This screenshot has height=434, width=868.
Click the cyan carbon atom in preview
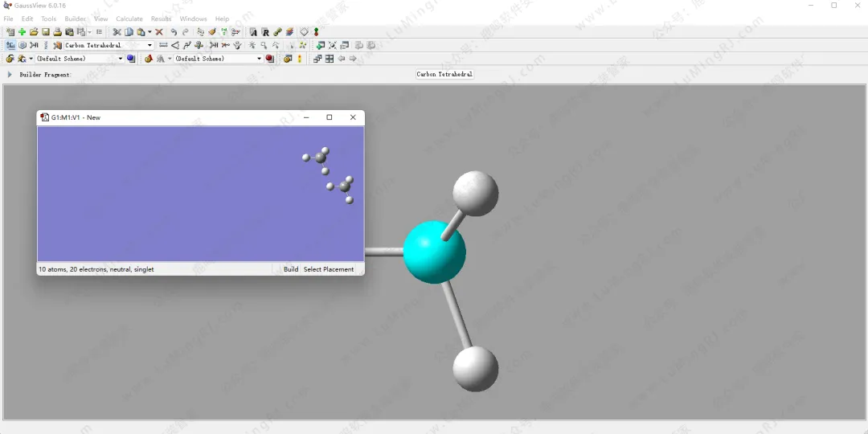pyautogui.click(x=433, y=252)
